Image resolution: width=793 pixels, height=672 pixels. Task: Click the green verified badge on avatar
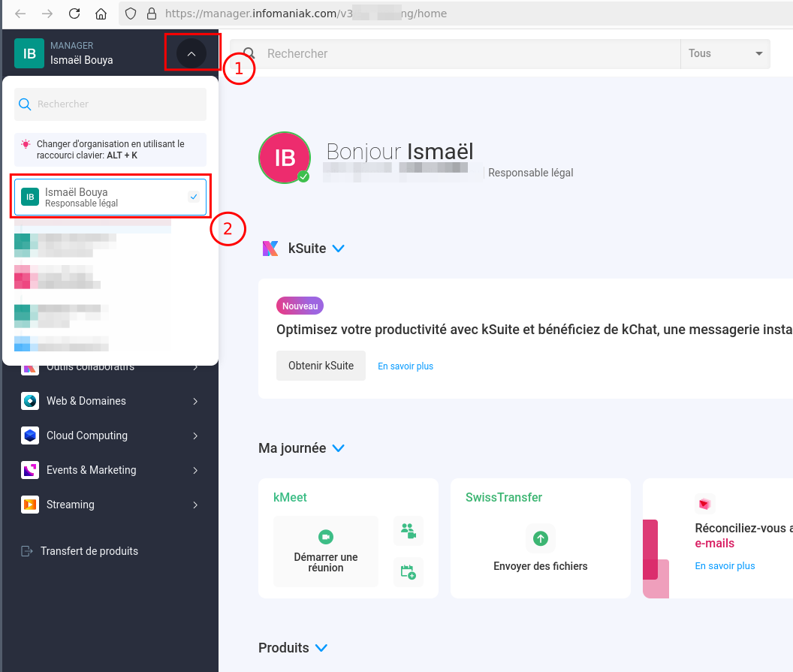click(x=303, y=176)
